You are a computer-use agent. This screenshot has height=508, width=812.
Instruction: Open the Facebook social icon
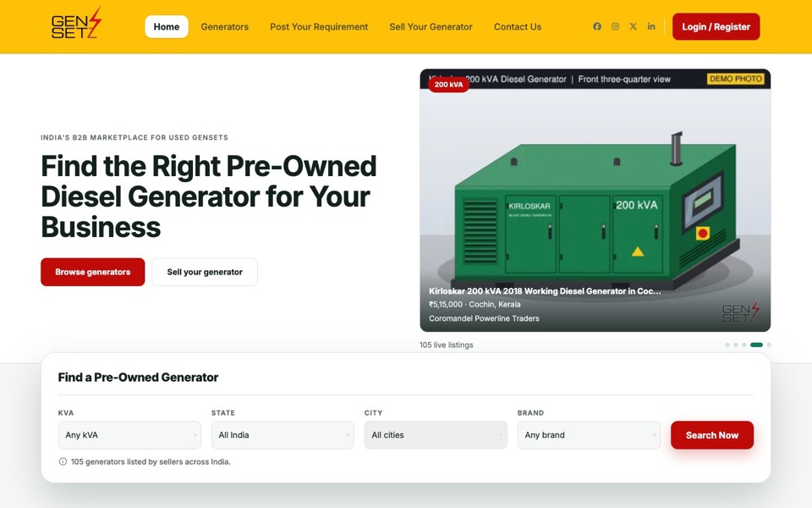(x=597, y=26)
